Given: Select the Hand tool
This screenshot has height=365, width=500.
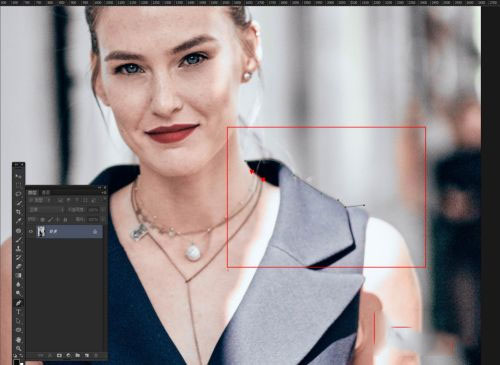Looking at the screenshot, I should pyautogui.click(x=18, y=340).
